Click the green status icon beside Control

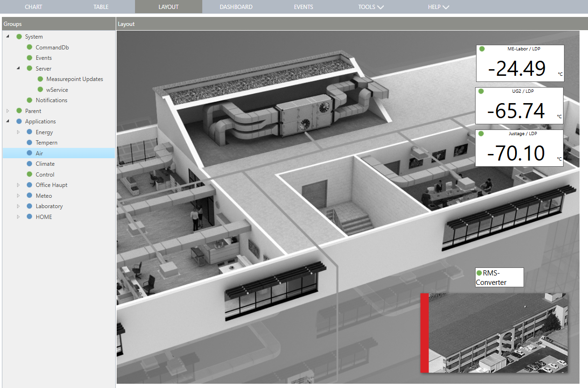click(x=30, y=174)
